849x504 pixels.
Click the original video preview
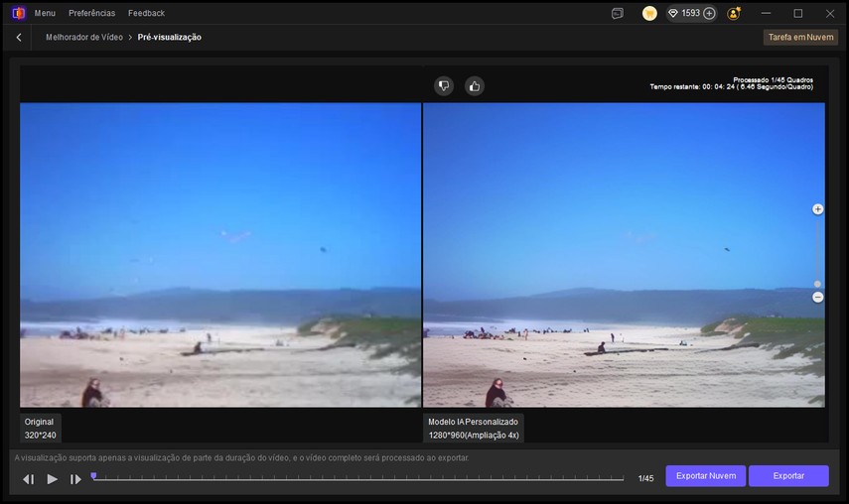pyautogui.click(x=220, y=255)
